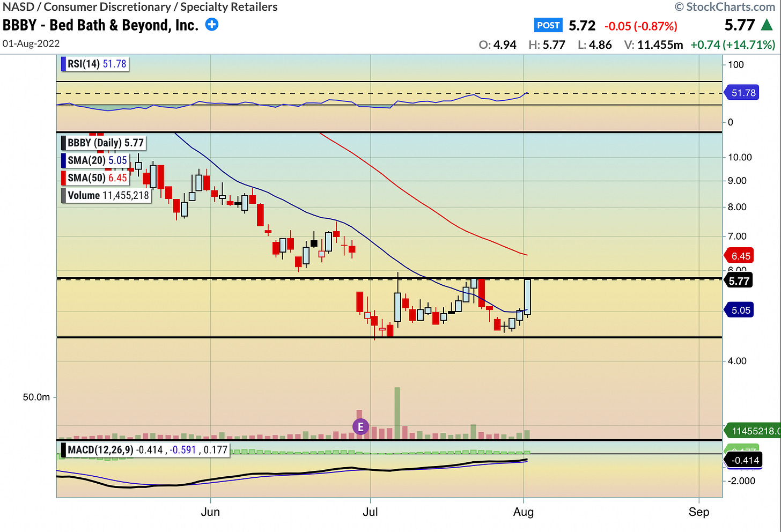Screen dimensions: 781x532
Task: Click the blue 5.05 SMA price tag
Action: tap(739, 310)
